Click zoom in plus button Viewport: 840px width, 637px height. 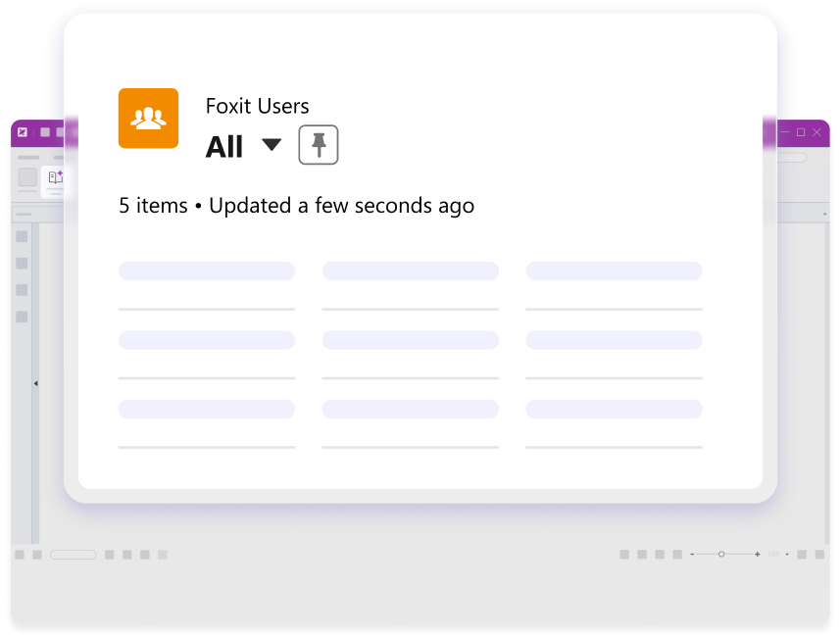[x=757, y=554]
